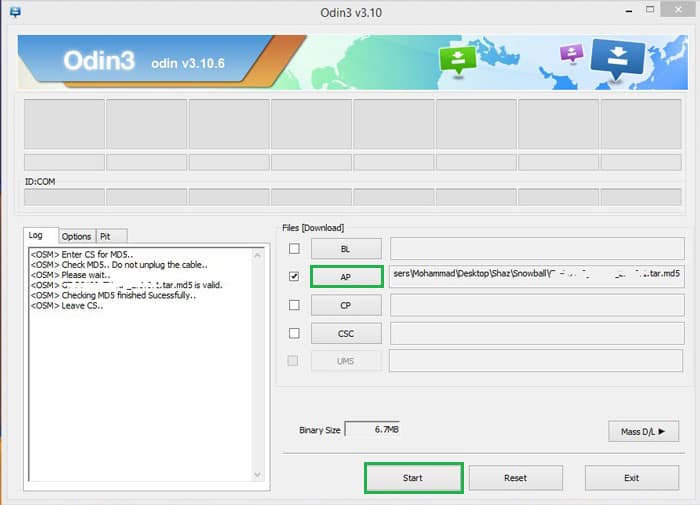Click the Odin3 app icon in title bar

pos(15,12)
